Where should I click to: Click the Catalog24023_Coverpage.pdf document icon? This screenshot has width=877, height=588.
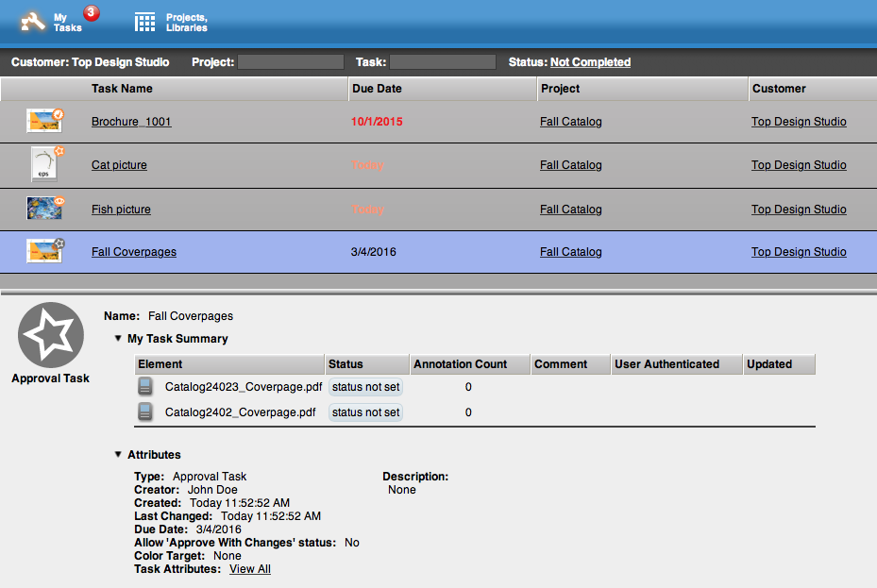coord(144,387)
